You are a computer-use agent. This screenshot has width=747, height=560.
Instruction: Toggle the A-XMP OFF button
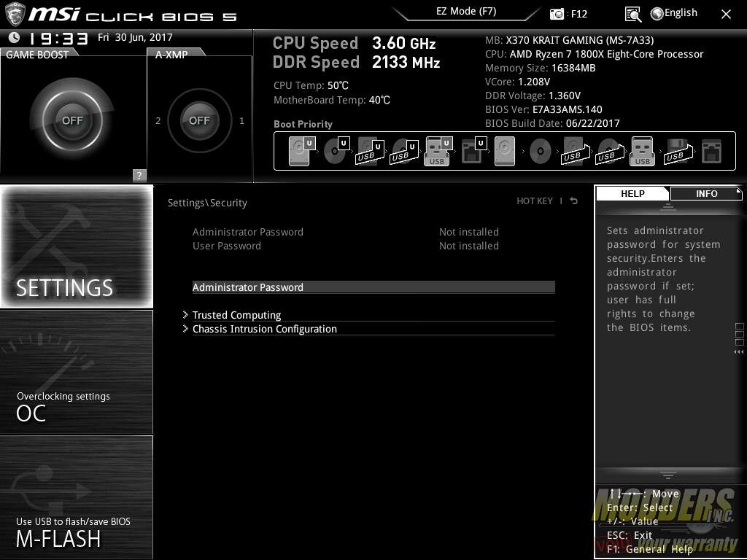tap(199, 120)
